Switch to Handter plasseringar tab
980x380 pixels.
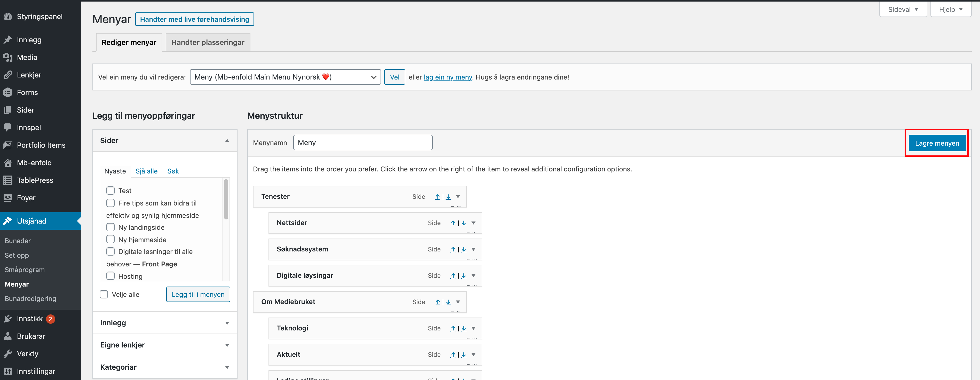pyautogui.click(x=208, y=42)
